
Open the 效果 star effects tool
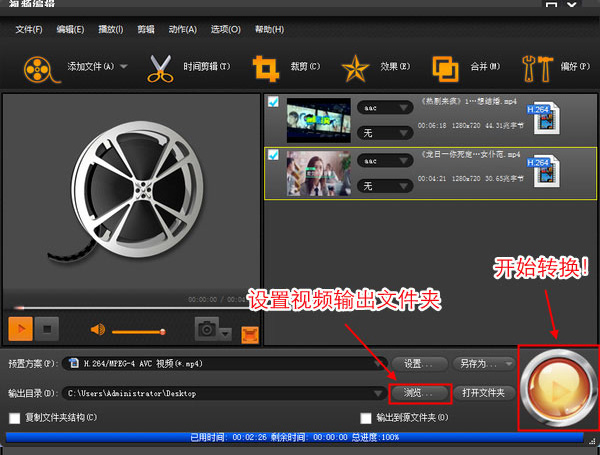coord(355,68)
